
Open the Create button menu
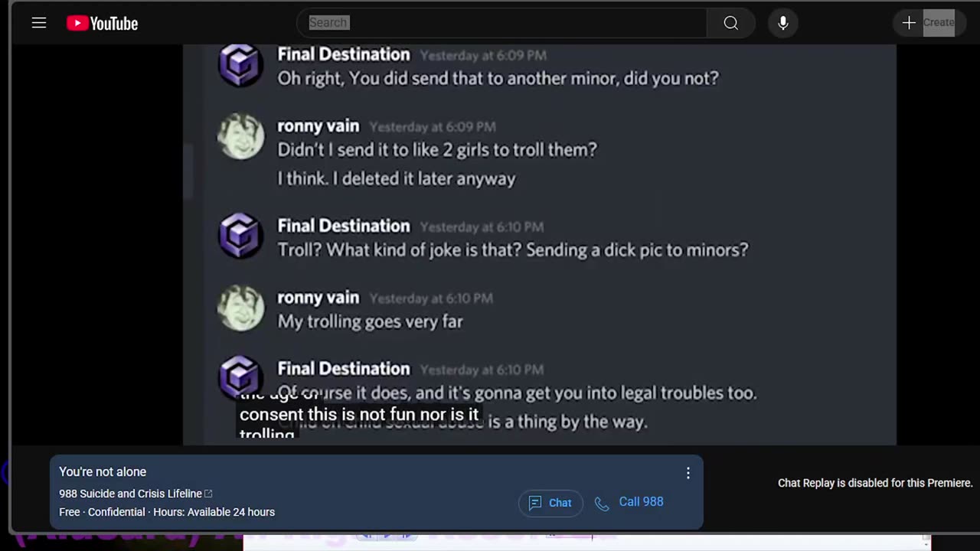(927, 23)
